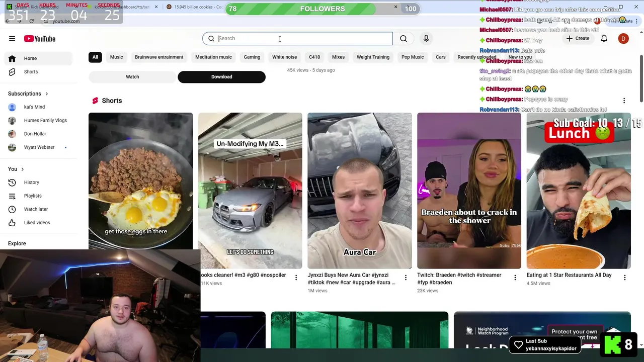Image resolution: width=644 pixels, height=362 pixels.
Task: Open Playlists in the sidebar
Action: [39, 196]
